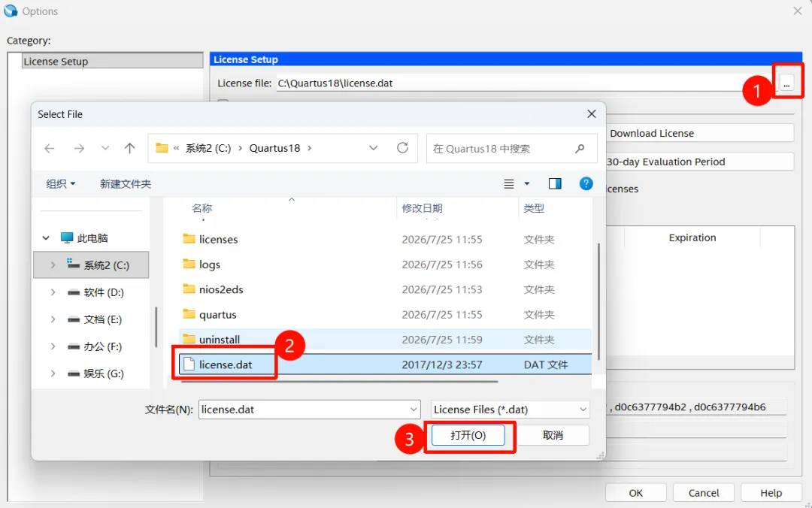Go up one folder level arrow

click(129, 149)
